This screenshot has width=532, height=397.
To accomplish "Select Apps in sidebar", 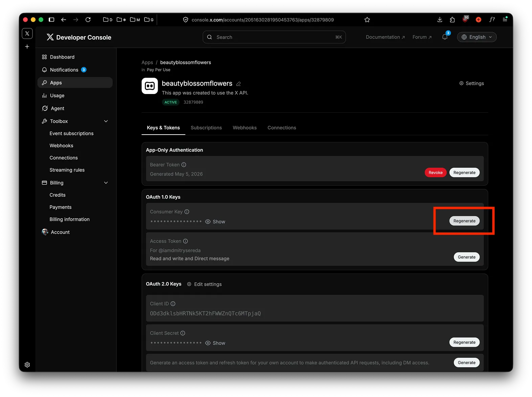I will 75,83.
